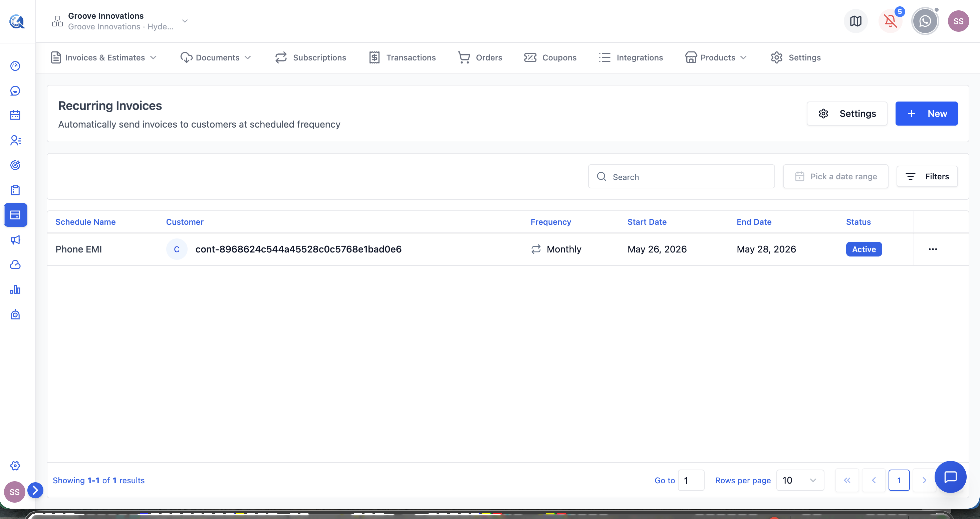Screen dimensions: 980x519
Task: Click the filter icon in the Filters button
Action: pyautogui.click(x=910, y=176)
